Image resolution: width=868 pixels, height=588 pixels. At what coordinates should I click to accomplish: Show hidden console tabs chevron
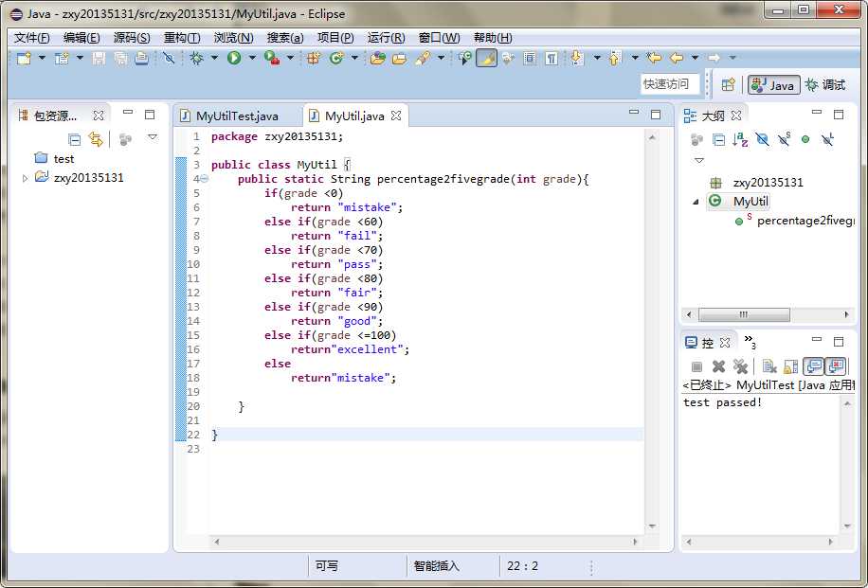(750, 341)
